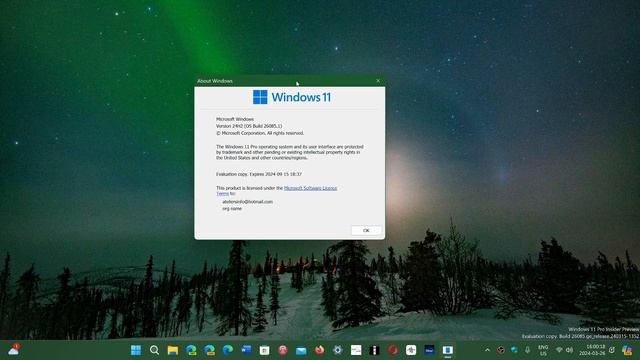
Task: Close the About Windows dialog
Action: coord(378,81)
